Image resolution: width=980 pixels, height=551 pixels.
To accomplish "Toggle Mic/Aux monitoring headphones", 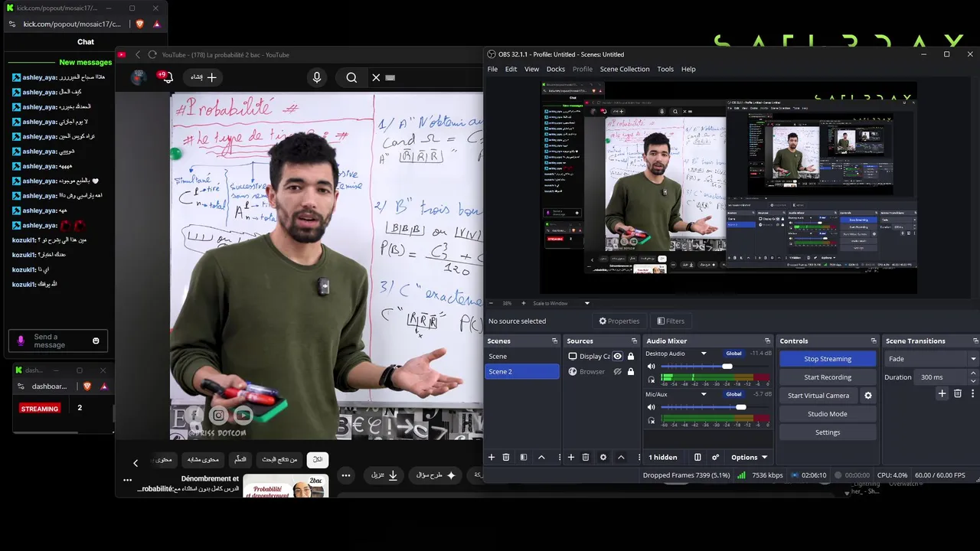I will [x=652, y=421].
